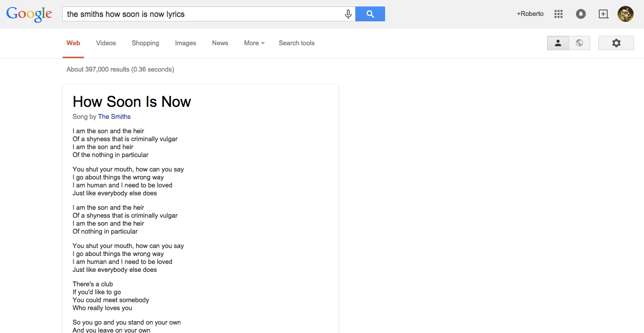The width and height of the screenshot is (644, 333).
Task: Open your profile avatar menu
Action: (625, 14)
